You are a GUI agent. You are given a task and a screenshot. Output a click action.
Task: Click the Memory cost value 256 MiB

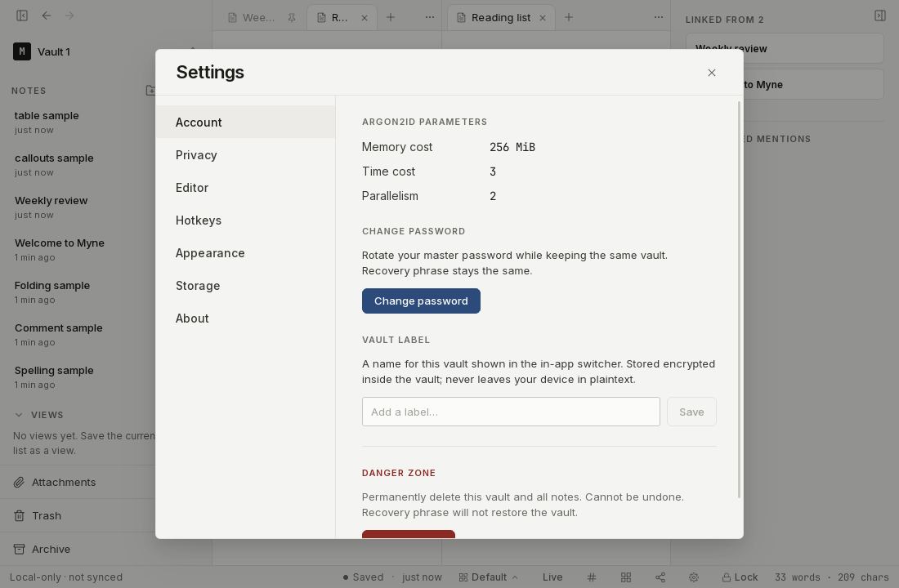pos(512,147)
